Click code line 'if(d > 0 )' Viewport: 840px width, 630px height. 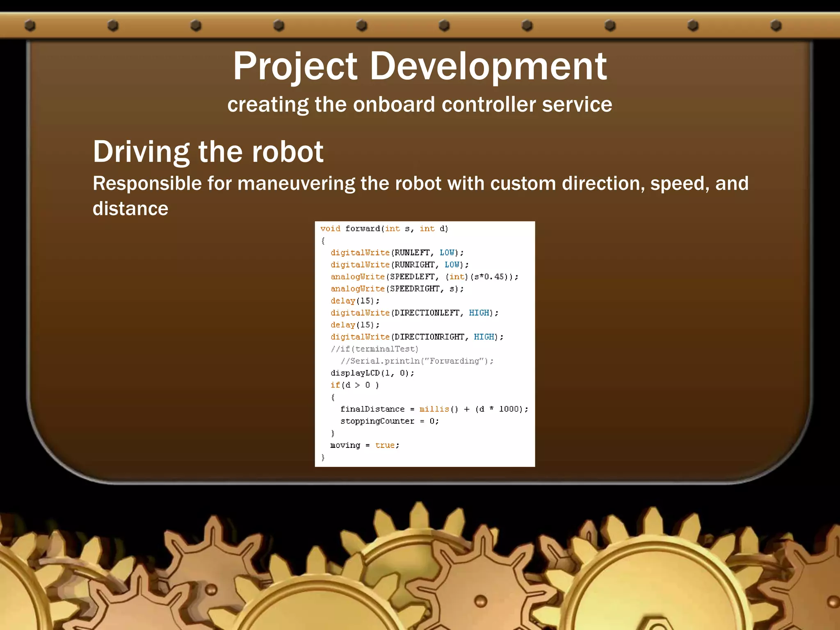point(355,385)
